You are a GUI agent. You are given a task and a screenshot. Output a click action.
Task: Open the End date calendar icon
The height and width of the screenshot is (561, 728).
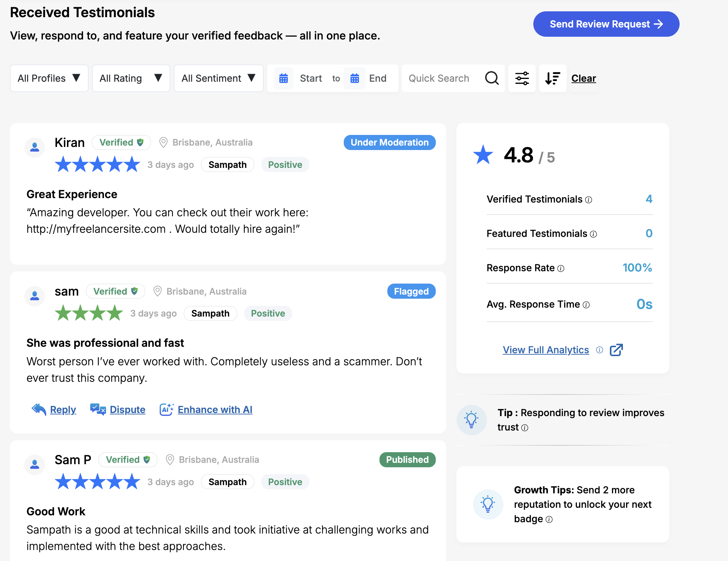[355, 78]
